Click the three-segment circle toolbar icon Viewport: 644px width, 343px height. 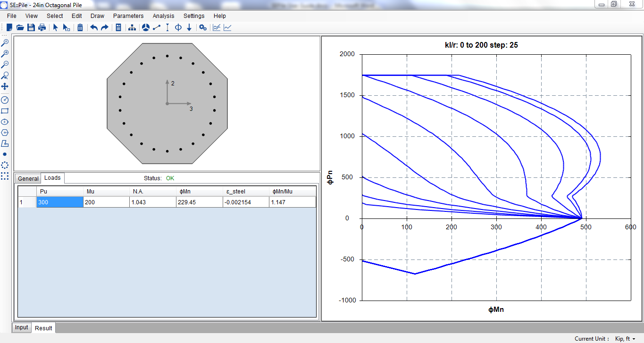tap(146, 27)
